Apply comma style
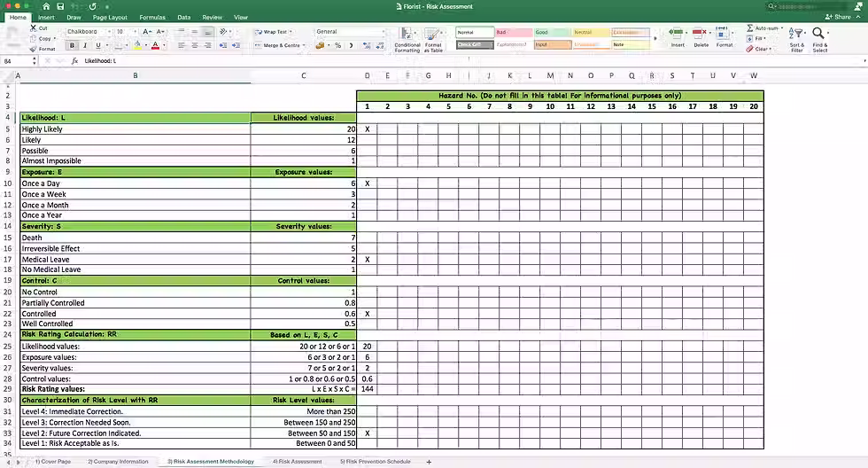Screen dimensions: 868x468 tap(351, 45)
